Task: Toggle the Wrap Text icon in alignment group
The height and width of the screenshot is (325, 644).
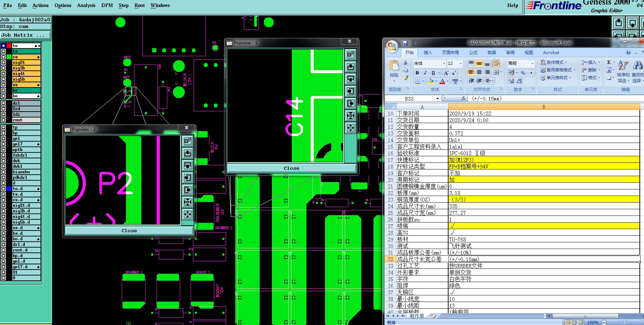Action: (x=496, y=63)
